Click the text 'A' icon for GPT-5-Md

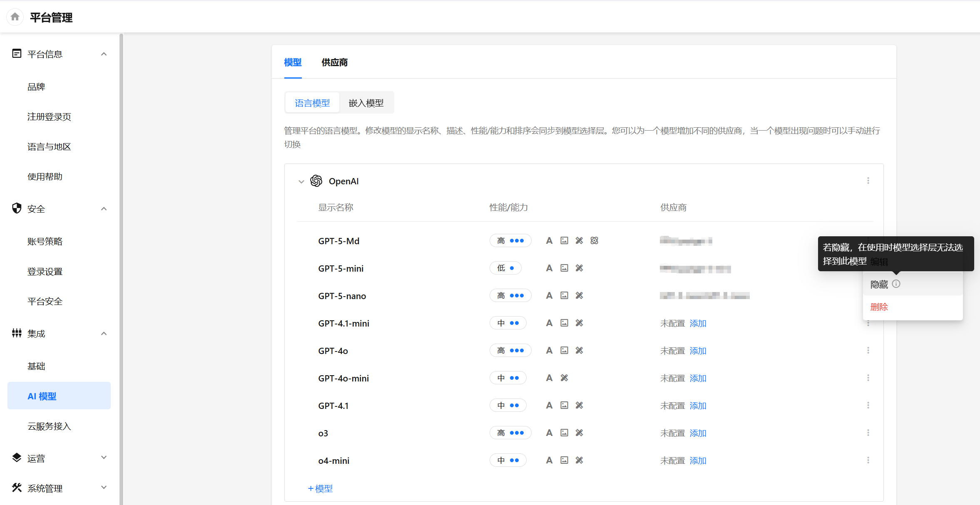(x=549, y=240)
